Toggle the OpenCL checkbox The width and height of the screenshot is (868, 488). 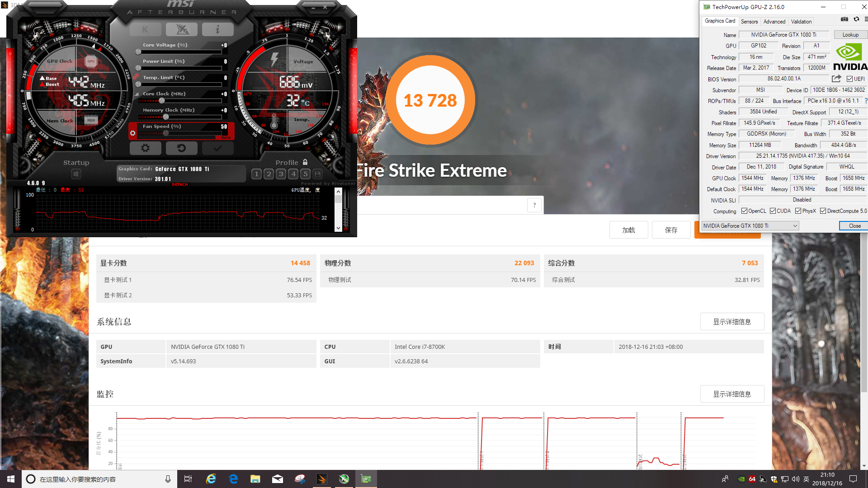(x=744, y=211)
